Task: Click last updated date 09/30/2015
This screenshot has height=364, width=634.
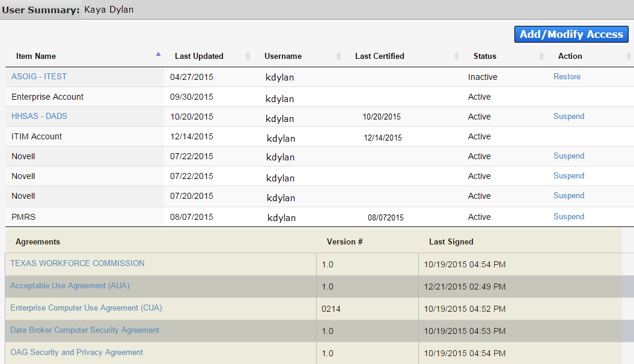Action: pyautogui.click(x=192, y=97)
